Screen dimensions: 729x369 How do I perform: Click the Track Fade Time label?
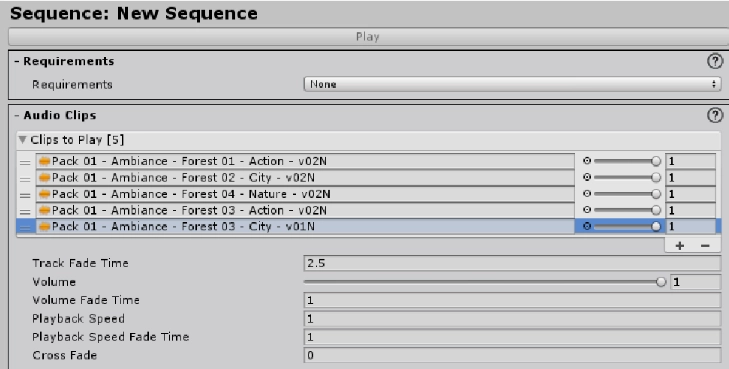80,263
